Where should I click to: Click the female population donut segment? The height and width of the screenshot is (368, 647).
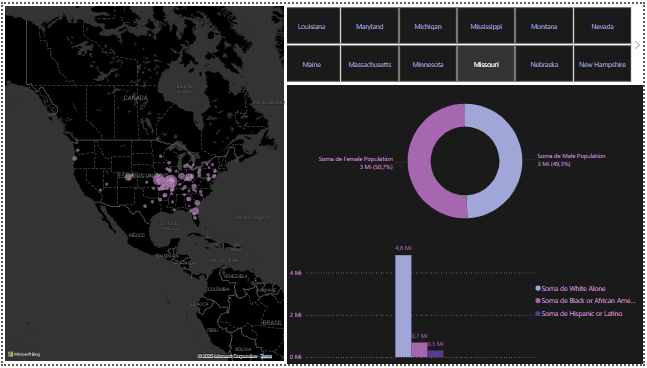pos(420,161)
